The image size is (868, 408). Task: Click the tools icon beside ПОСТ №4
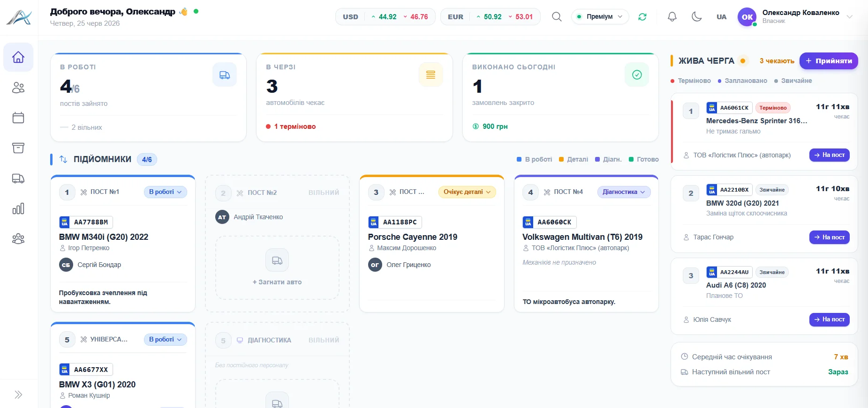pyautogui.click(x=547, y=192)
